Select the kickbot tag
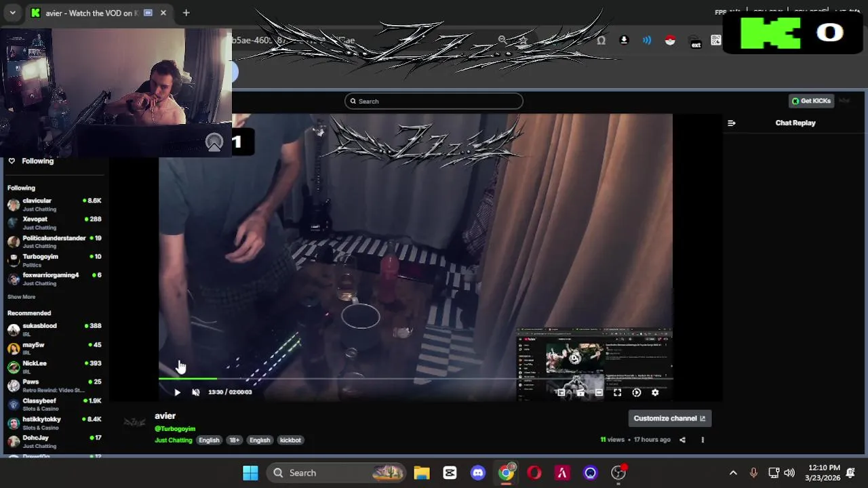Screen dimensions: 868x488 click(290, 440)
